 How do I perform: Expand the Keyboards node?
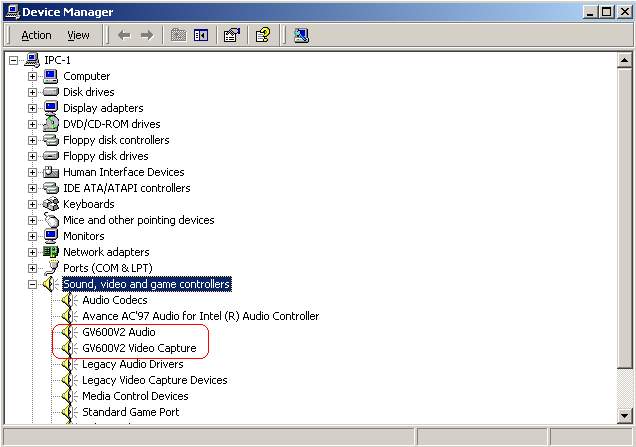(x=32, y=204)
